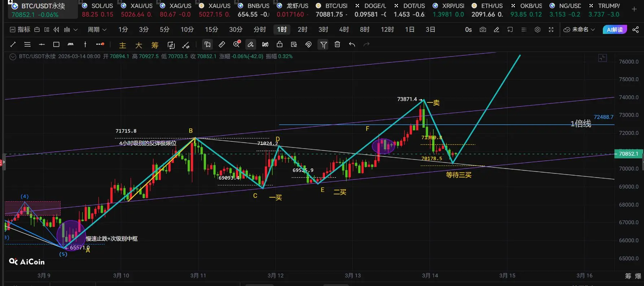Viewport: 644px width, 286px height.
Task: Add a new ticker tab with plus
Action: click(x=634, y=9)
